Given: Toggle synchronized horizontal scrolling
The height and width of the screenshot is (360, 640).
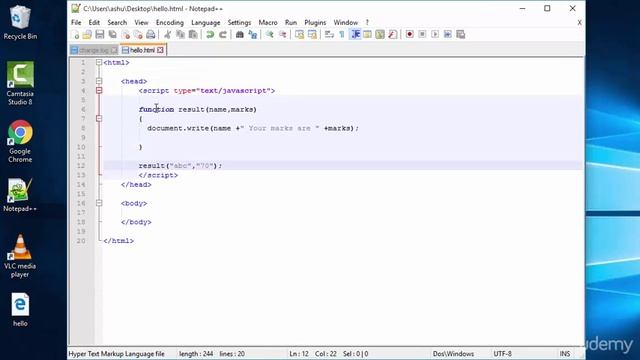Looking at the screenshot, I should click(312, 35).
